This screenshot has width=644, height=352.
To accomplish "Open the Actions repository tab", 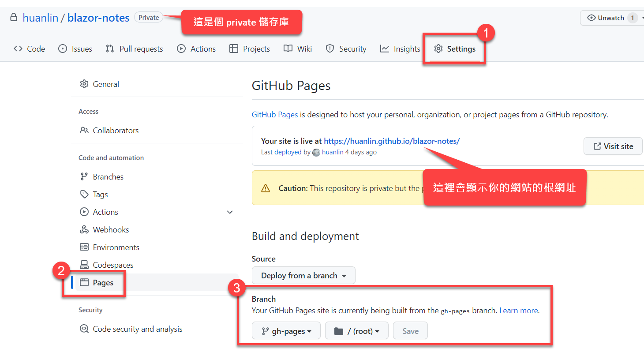I will (x=196, y=49).
